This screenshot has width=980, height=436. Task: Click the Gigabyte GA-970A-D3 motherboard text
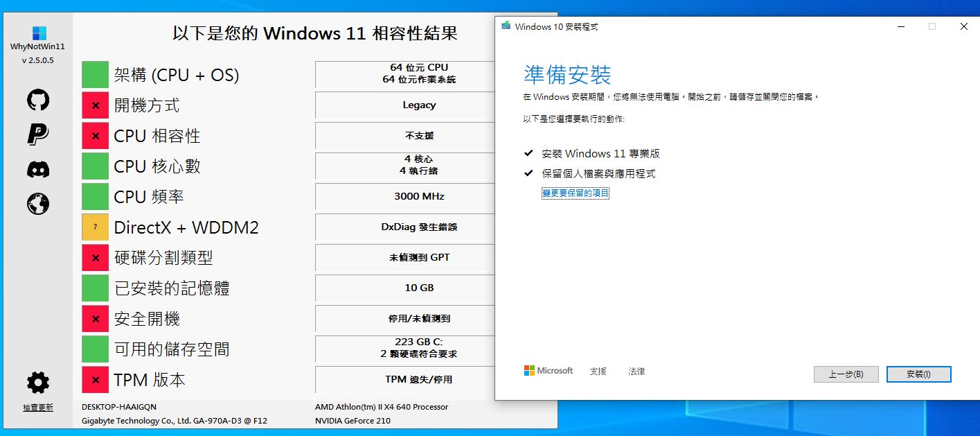175,421
